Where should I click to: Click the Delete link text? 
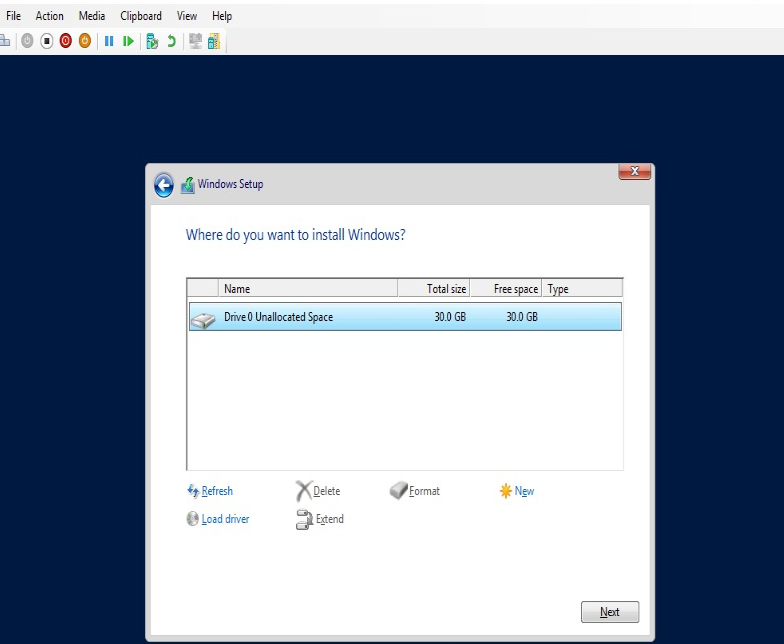pyautogui.click(x=326, y=491)
